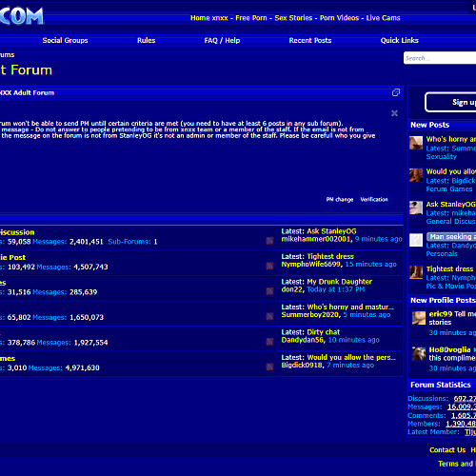Click the site logo at top left

[x=21, y=16]
